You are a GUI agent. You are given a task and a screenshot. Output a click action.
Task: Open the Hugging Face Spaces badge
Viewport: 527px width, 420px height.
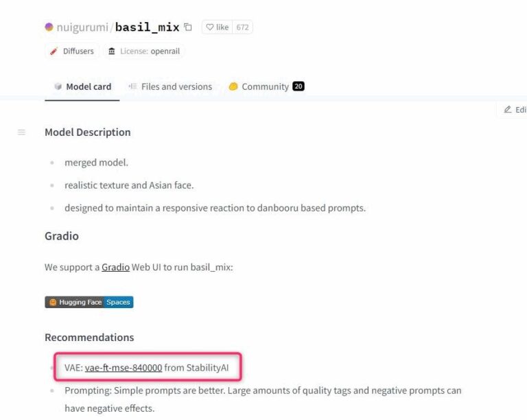(89, 302)
